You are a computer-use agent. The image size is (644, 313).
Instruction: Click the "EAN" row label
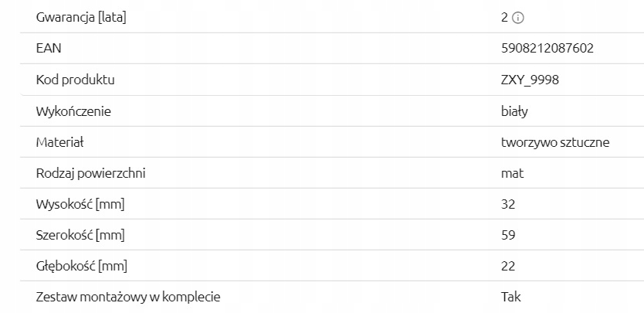[49, 49]
